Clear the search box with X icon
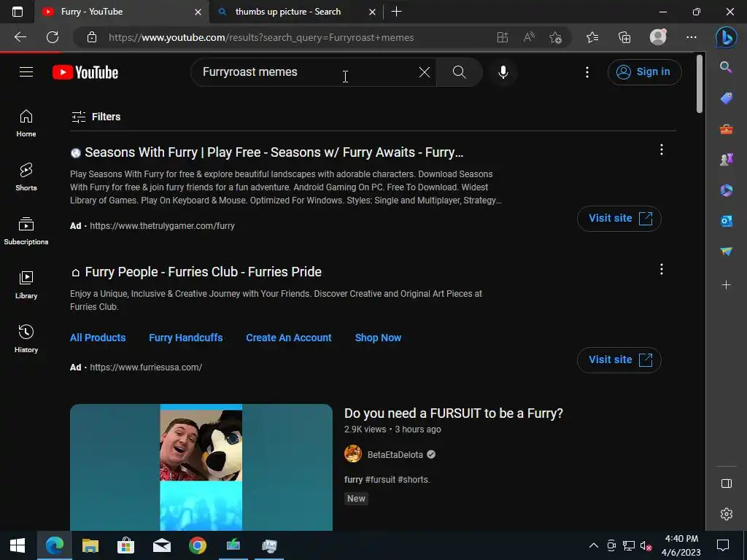This screenshot has height=560, width=747. [x=424, y=72]
